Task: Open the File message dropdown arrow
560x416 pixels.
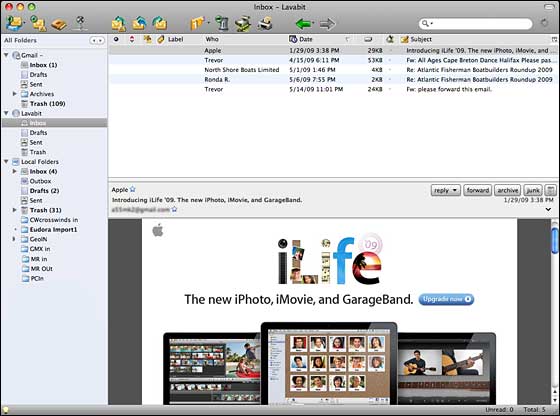Action: coord(208,24)
